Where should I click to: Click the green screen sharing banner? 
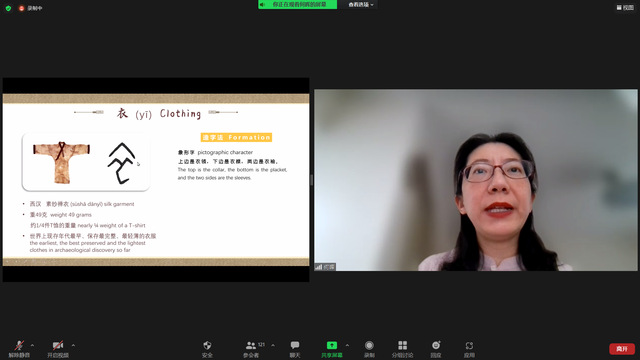point(298,4)
